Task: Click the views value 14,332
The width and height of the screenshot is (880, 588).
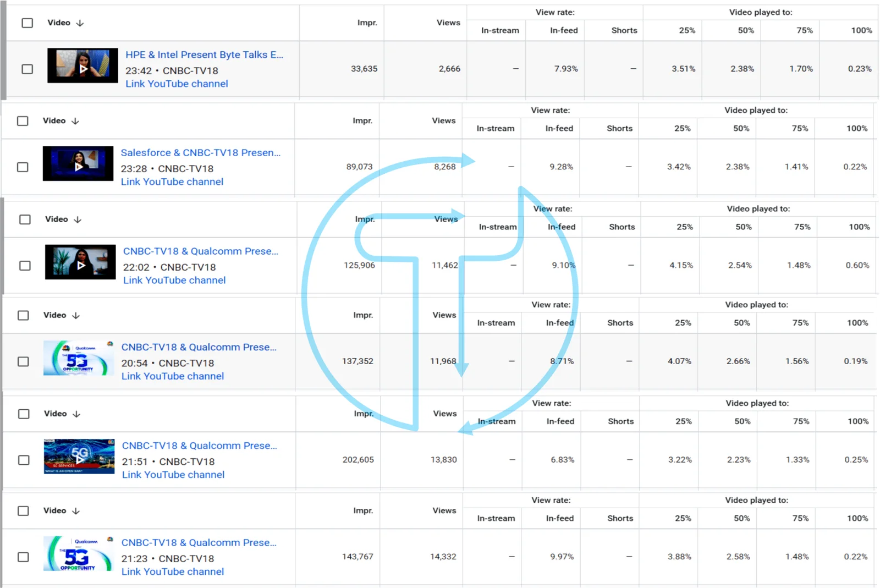Action: (x=443, y=557)
